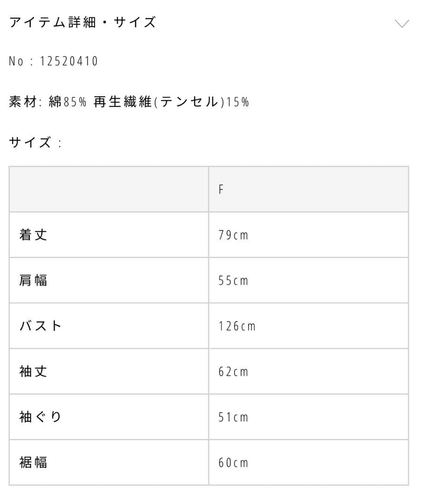Select the 126cm bust measurement
Image resolution: width=422 pixels, height=504 pixels.
[236, 326]
